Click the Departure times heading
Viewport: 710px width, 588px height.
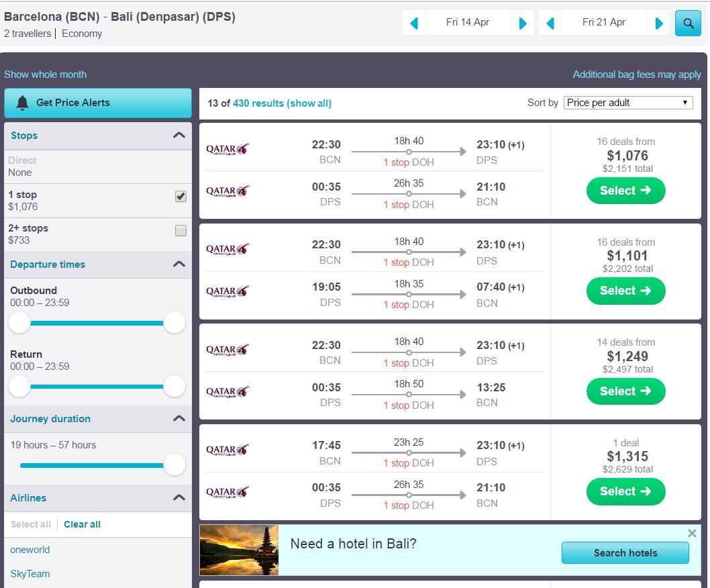[x=48, y=264]
